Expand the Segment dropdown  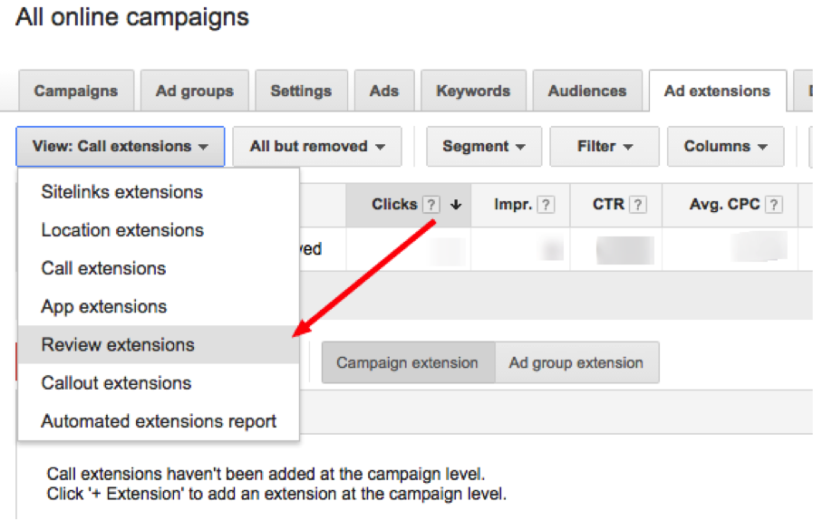(484, 146)
